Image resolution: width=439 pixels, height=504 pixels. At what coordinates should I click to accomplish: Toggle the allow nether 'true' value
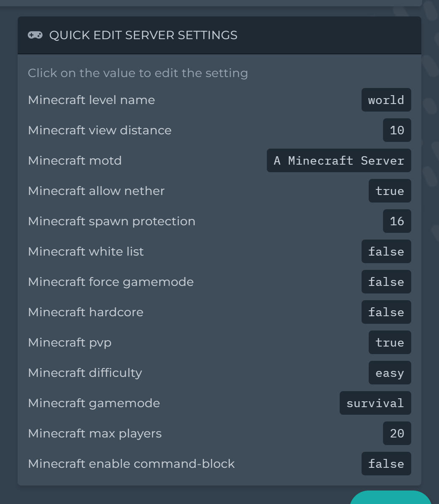(389, 191)
